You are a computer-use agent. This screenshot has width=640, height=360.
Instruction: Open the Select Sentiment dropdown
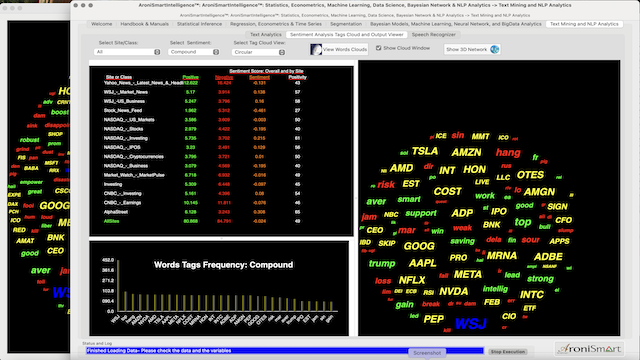194,52
